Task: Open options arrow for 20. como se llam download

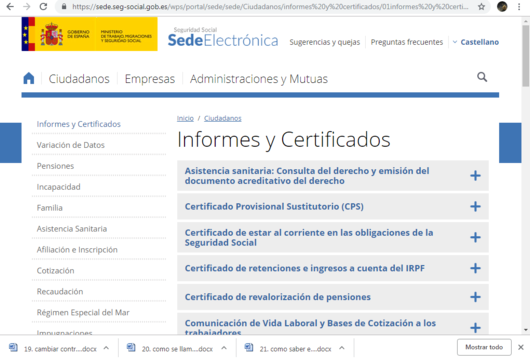Action: tap(224, 347)
